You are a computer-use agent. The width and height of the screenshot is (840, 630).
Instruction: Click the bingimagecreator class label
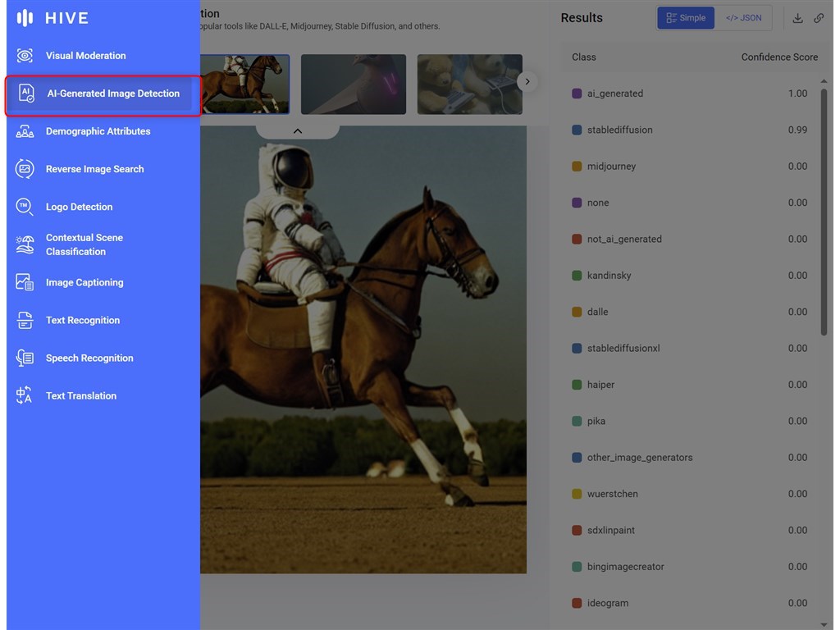[625, 568]
